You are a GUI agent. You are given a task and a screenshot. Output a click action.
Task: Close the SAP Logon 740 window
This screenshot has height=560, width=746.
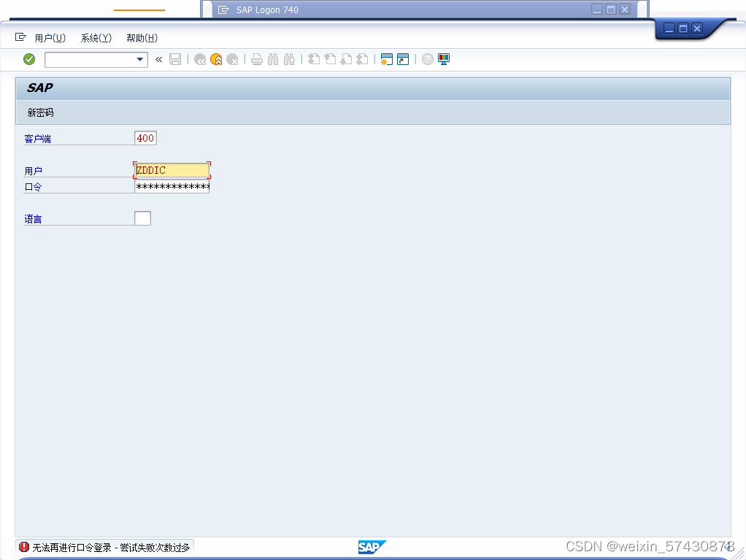[625, 9]
